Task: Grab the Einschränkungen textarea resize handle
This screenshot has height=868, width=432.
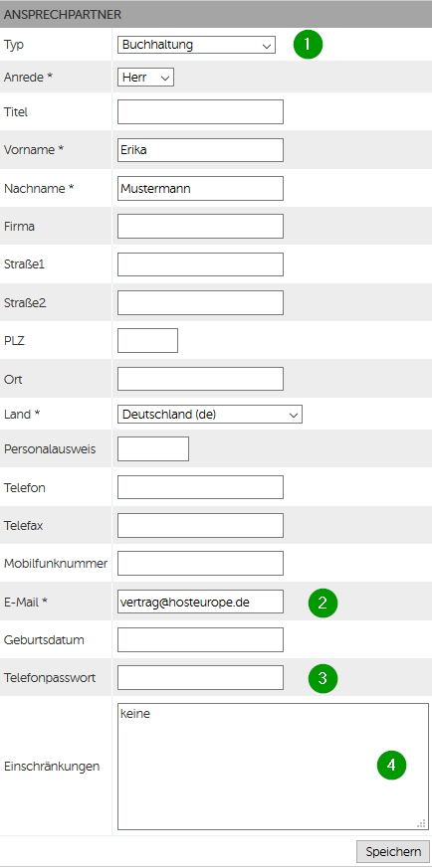Action: tap(421, 823)
